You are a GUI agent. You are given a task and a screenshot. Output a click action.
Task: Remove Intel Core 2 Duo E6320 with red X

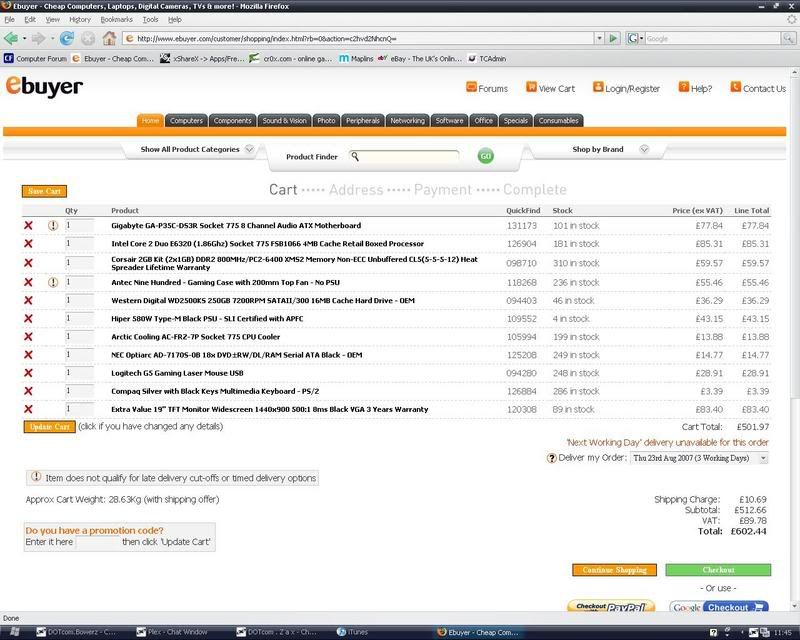[x=29, y=244]
